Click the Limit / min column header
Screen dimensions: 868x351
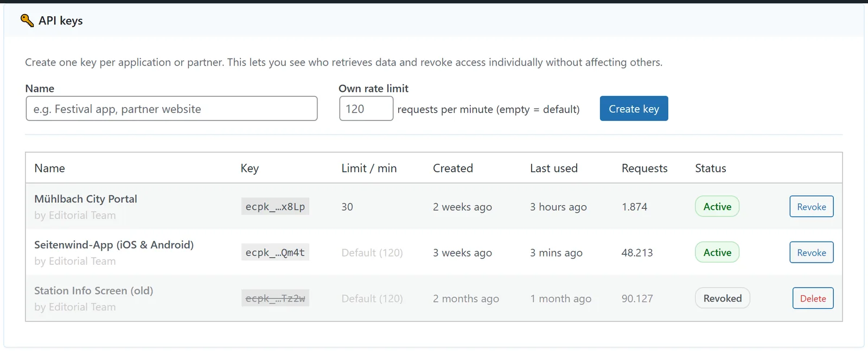pyautogui.click(x=369, y=168)
